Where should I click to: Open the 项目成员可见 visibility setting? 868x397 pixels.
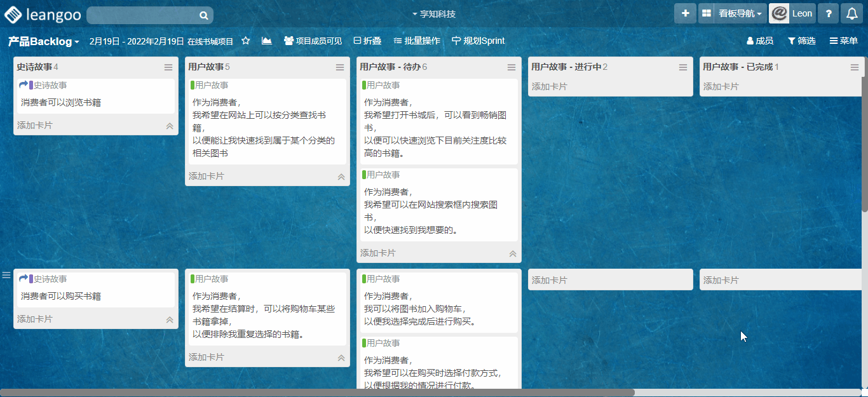coord(313,41)
